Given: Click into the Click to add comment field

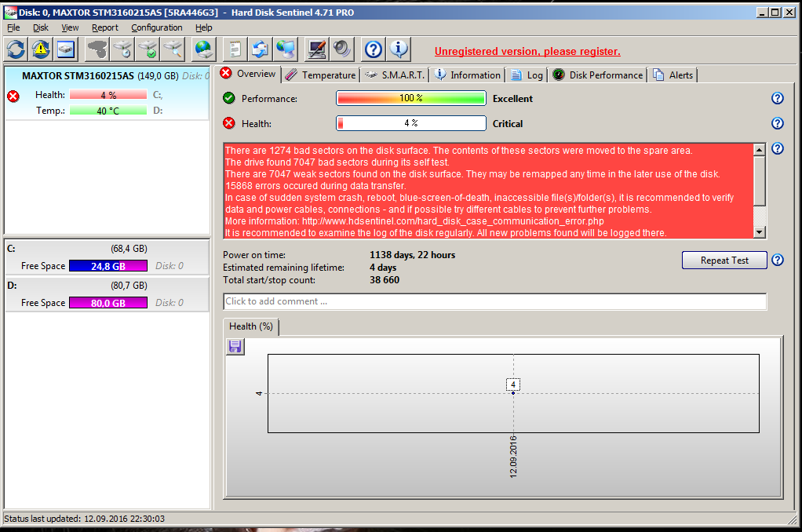Looking at the screenshot, I should pos(494,301).
